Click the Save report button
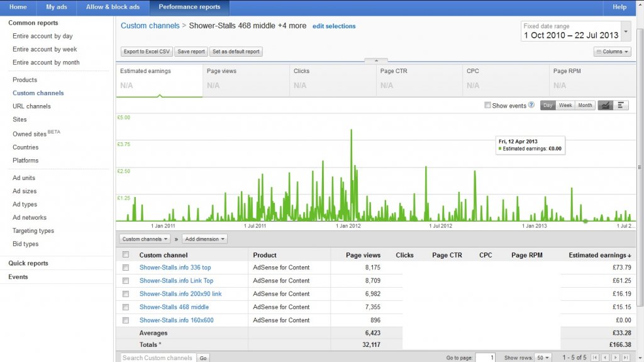Screen dimensions: 644x362 (191, 52)
